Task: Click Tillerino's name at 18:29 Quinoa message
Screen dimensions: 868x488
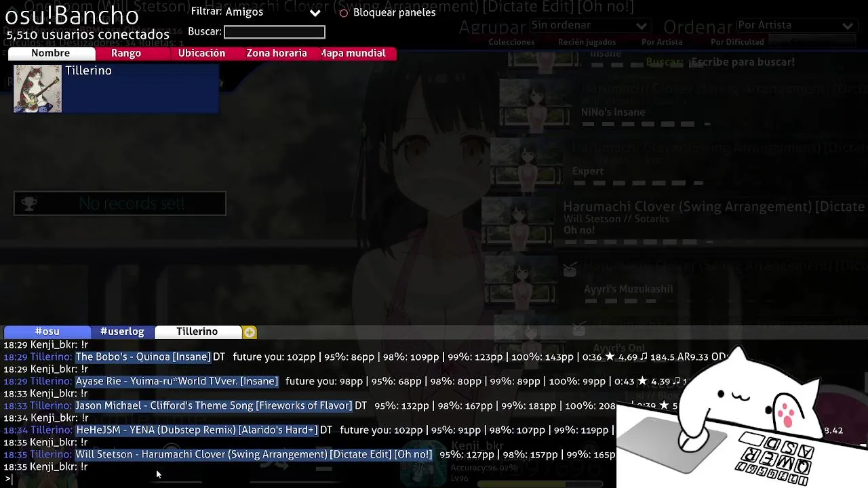Action: pos(51,357)
